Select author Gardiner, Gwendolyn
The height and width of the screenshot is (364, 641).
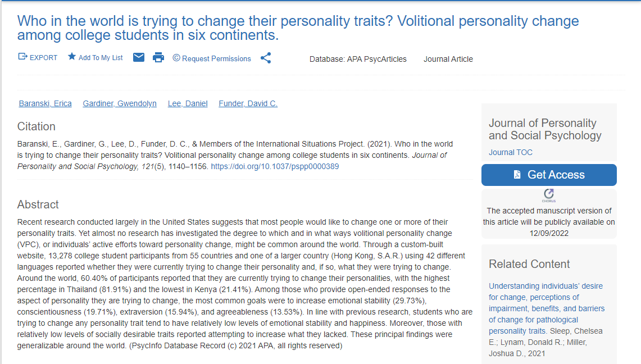pyautogui.click(x=120, y=103)
